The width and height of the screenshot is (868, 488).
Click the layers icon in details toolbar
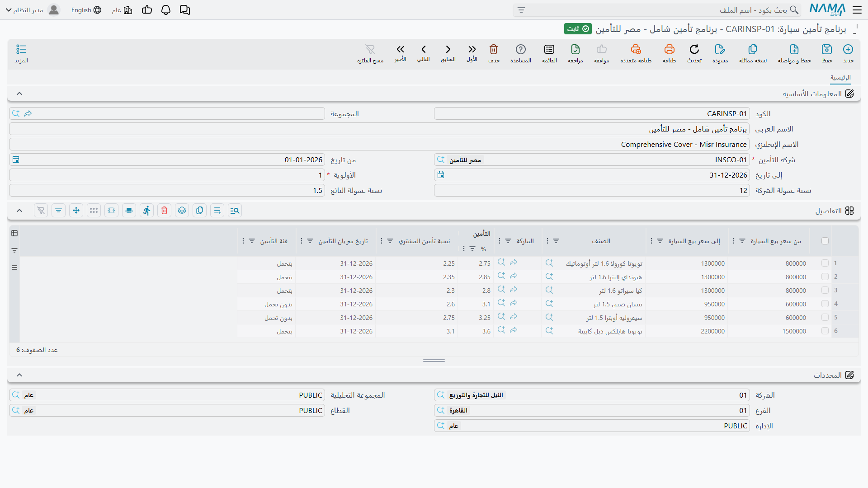coord(182,211)
